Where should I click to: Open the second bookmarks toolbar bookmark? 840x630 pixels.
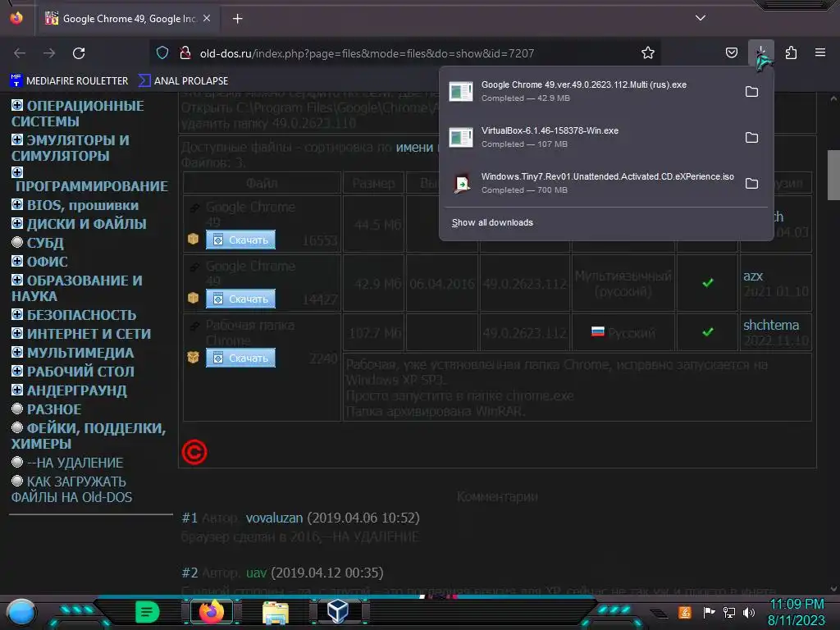tap(183, 81)
